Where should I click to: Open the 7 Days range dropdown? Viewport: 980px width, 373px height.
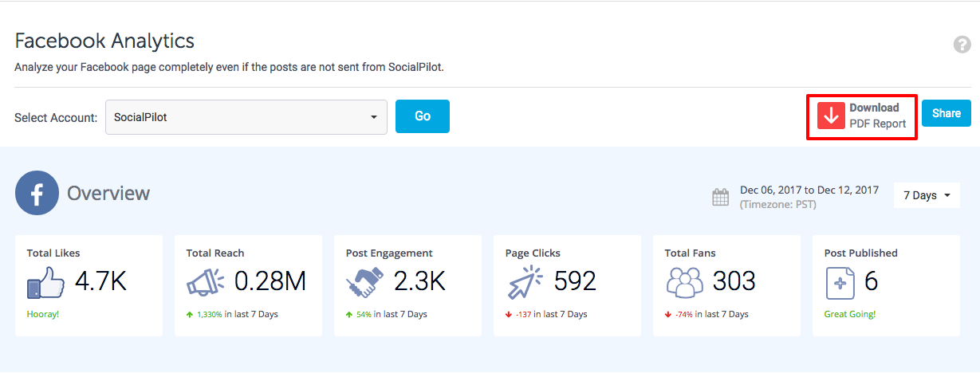pos(927,195)
